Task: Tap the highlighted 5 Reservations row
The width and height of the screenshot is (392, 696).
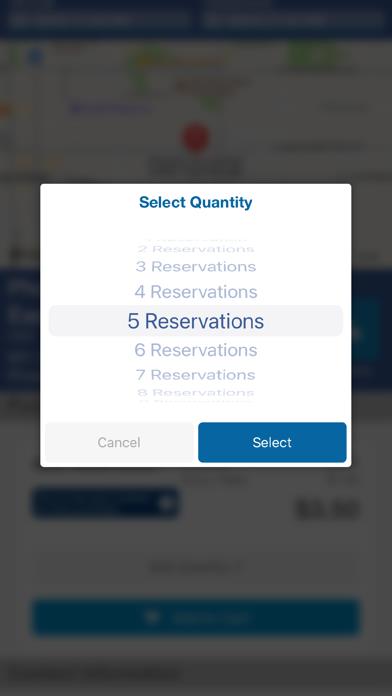Action: pyautogui.click(x=196, y=320)
